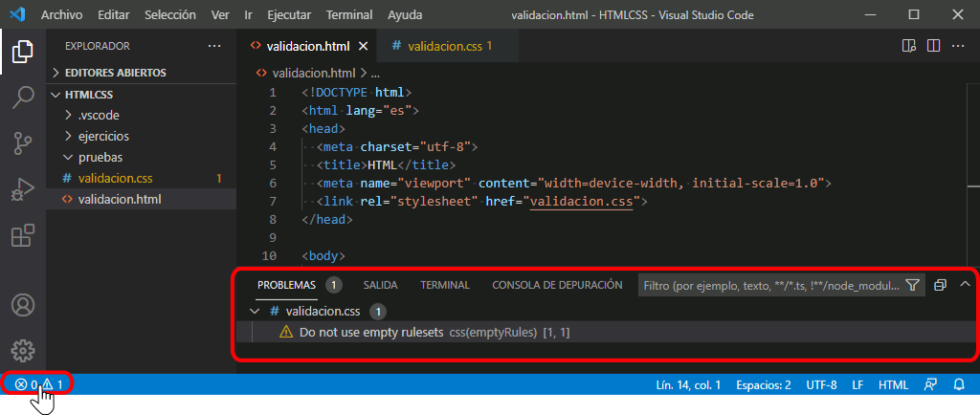Click the validacion.css href link in code
Viewport: 980px width, 415px height.
point(581,202)
